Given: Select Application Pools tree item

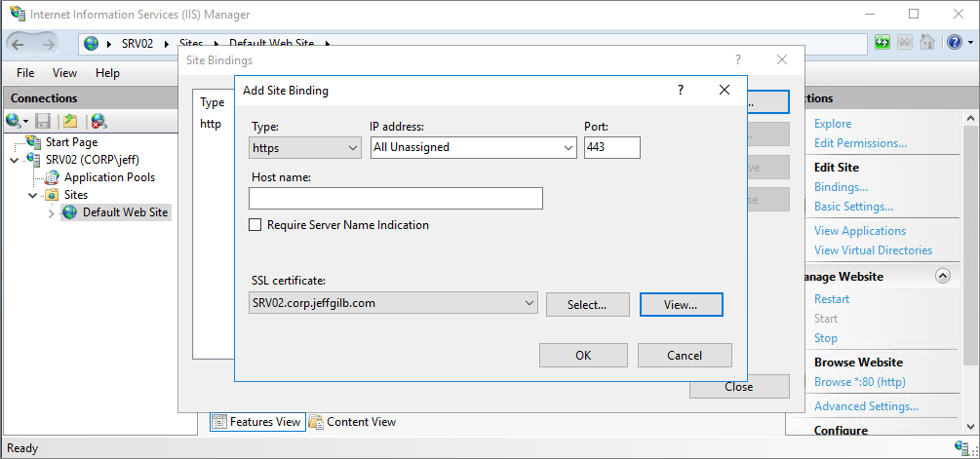Looking at the screenshot, I should pyautogui.click(x=109, y=177).
